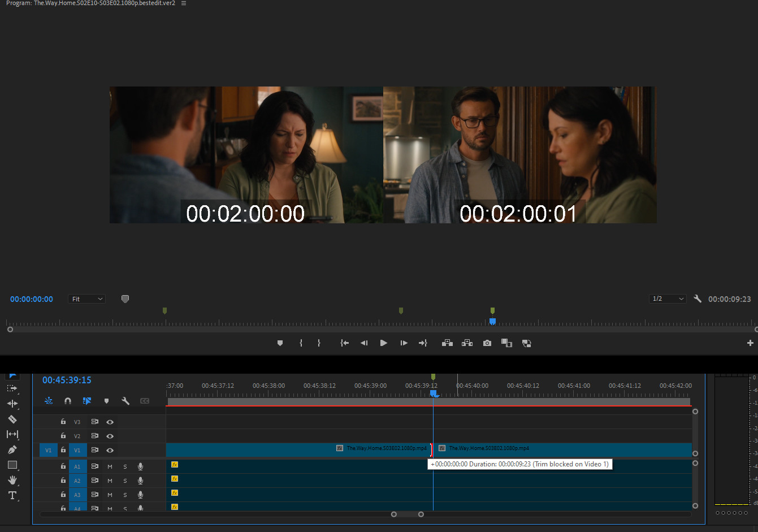Viewport: 758px width, 532px height.
Task: Click the Go to Out button
Action: coord(423,343)
